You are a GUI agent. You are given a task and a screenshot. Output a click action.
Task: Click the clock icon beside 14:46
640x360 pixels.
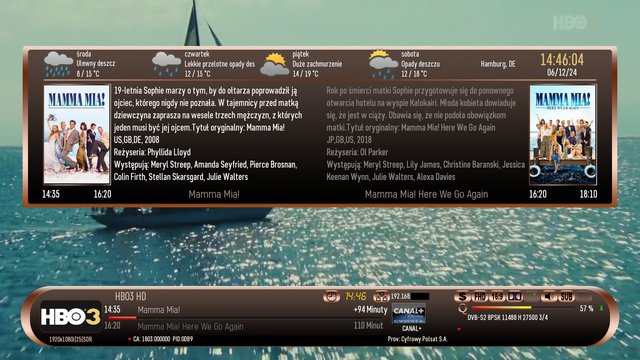coord(331,297)
